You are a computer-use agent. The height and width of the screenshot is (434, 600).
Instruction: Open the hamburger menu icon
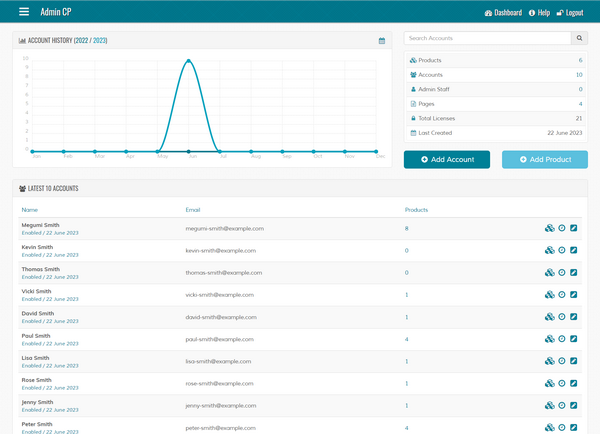coord(24,11)
